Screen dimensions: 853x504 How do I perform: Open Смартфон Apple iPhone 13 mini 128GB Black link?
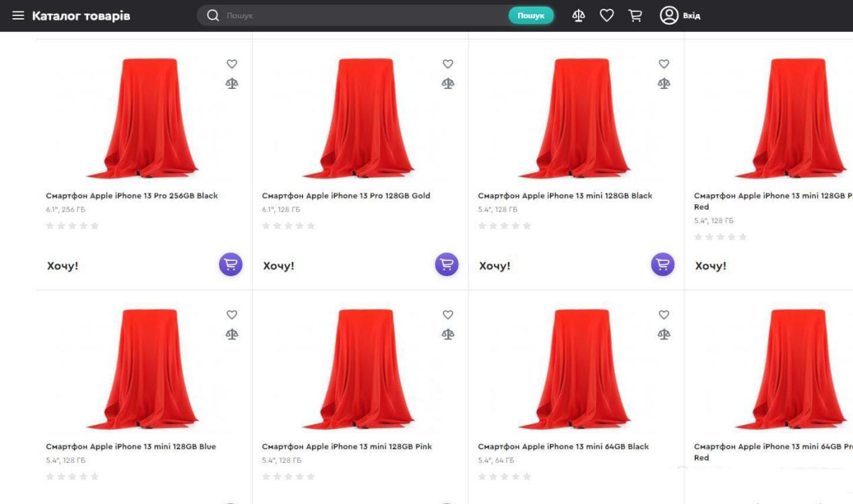click(x=565, y=196)
